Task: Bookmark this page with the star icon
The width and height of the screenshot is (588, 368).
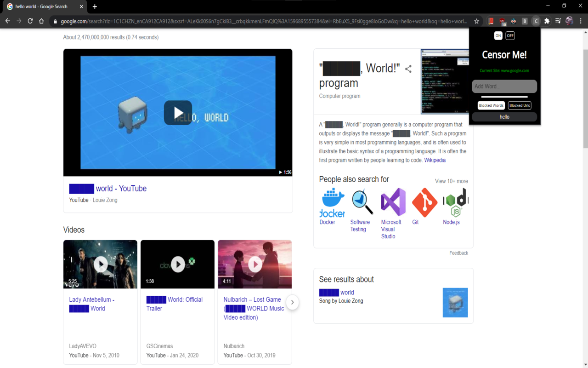Action: click(x=477, y=21)
